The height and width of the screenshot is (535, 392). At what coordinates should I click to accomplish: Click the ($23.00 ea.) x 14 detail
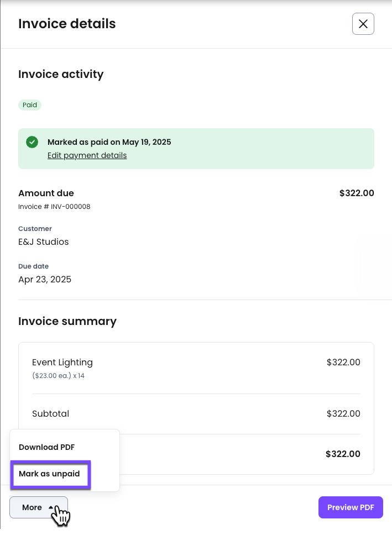click(x=59, y=376)
